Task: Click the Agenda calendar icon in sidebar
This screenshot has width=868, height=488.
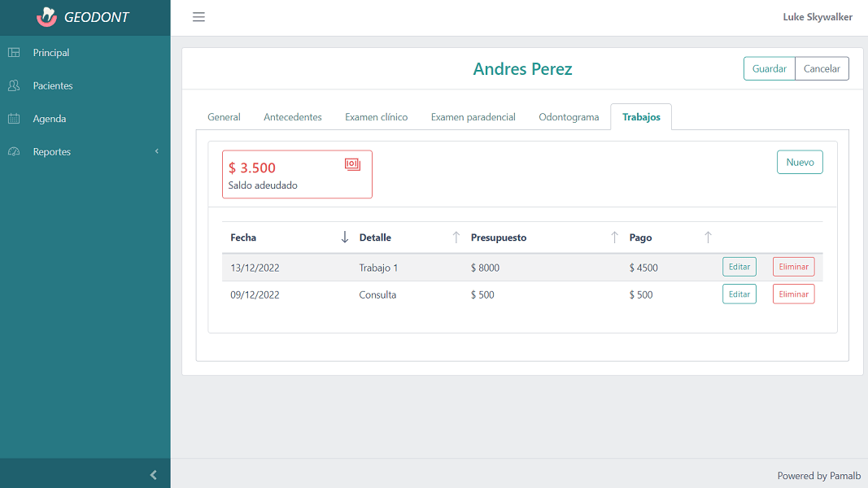Action: pyautogui.click(x=14, y=119)
